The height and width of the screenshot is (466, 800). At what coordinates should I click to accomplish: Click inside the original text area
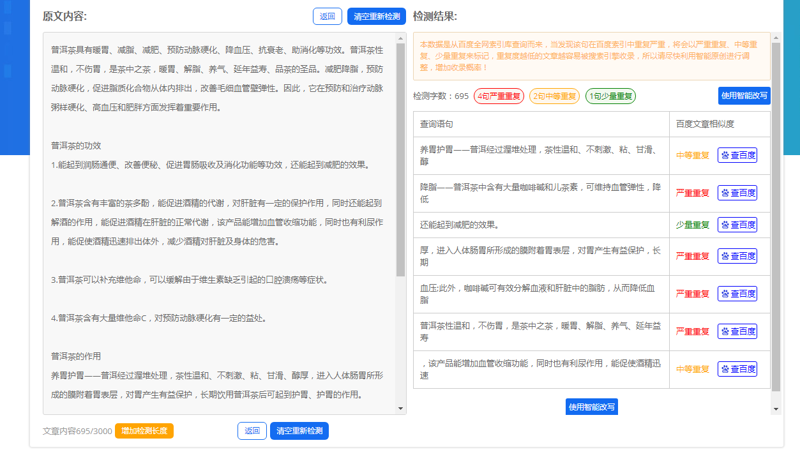click(x=220, y=224)
